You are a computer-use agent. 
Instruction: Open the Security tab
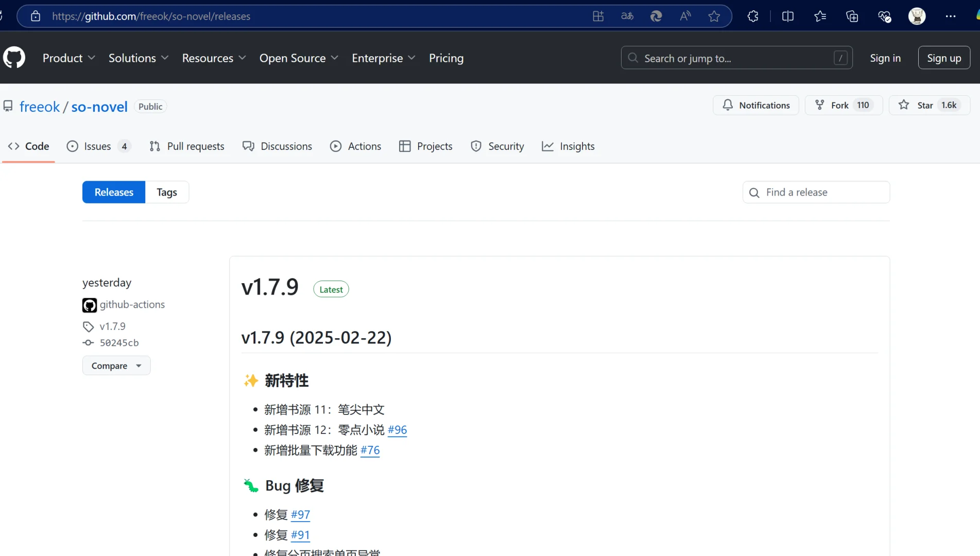coord(497,146)
